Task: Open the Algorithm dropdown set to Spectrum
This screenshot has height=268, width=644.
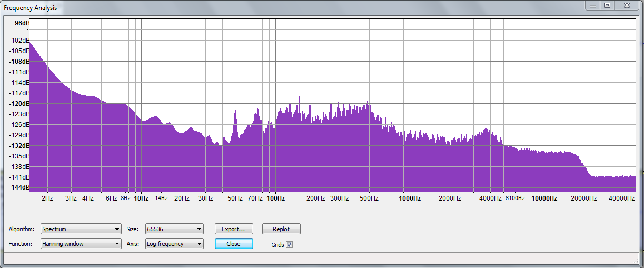Action: click(81, 229)
